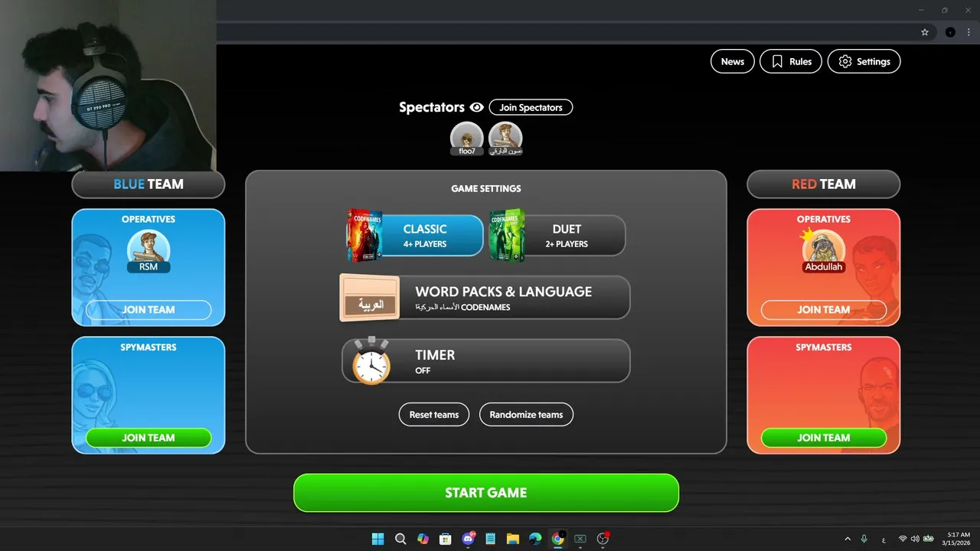Click the Abdullah player avatar
This screenshot has width=980, height=551.
coord(823,250)
